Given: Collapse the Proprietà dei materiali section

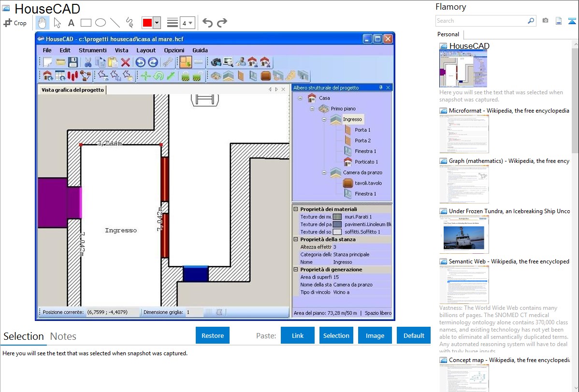Looking at the screenshot, I should (x=296, y=209).
